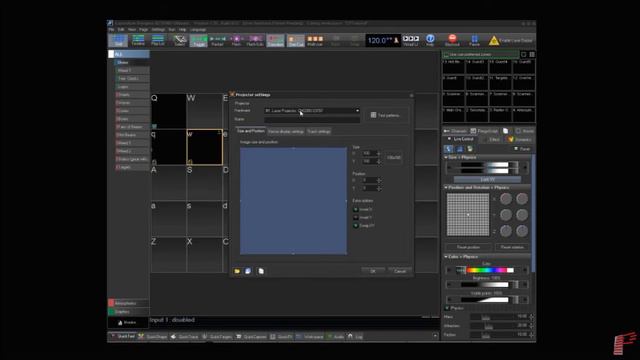The height and width of the screenshot is (360, 640).
Task: Toggle the Physics checkbox in right panel
Action: point(447,308)
